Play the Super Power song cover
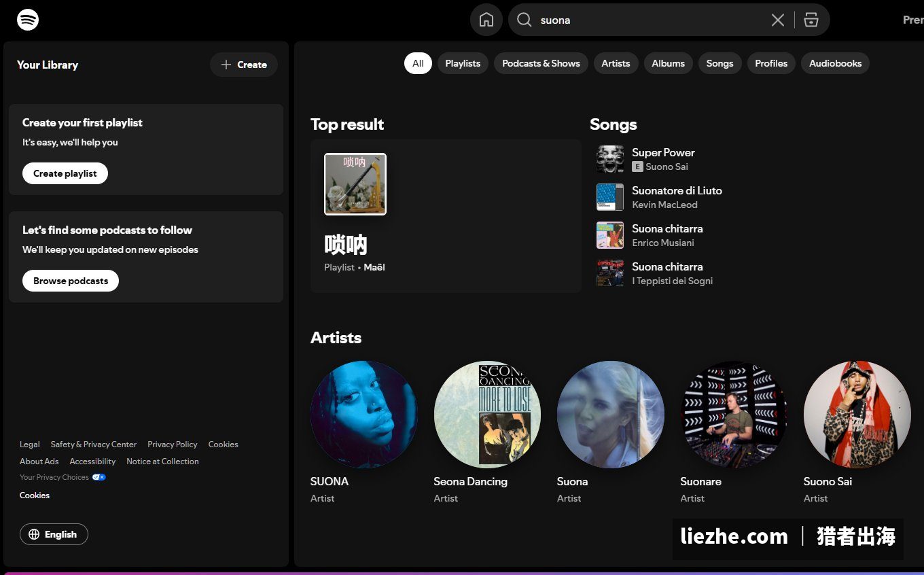The image size is (924, 575). pos(610,159)
